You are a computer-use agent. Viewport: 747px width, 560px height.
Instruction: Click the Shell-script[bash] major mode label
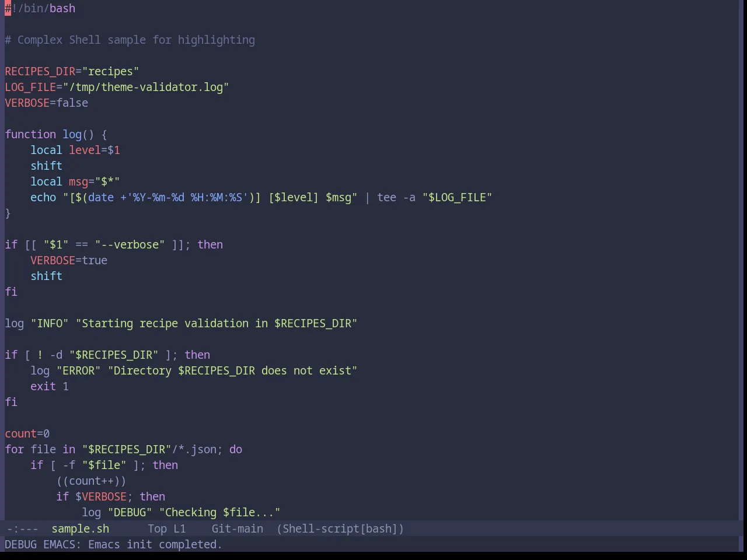(x=340, y=528)
